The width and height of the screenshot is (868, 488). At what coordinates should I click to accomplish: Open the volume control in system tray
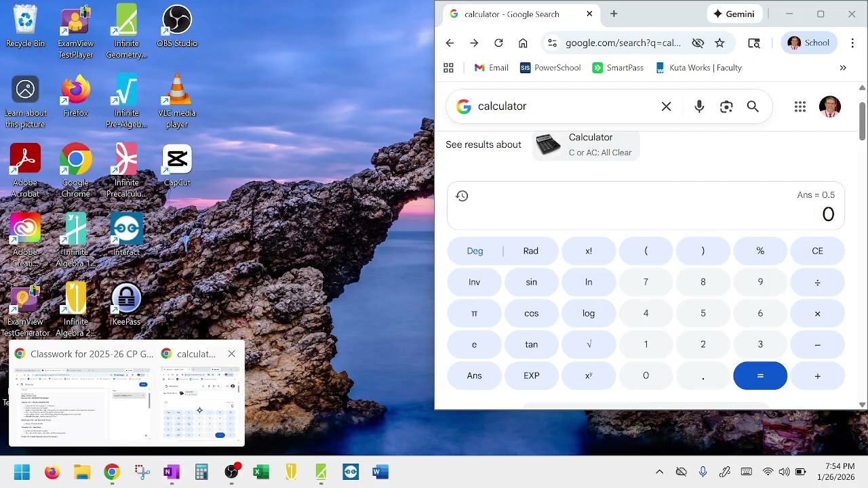(784, 472)
